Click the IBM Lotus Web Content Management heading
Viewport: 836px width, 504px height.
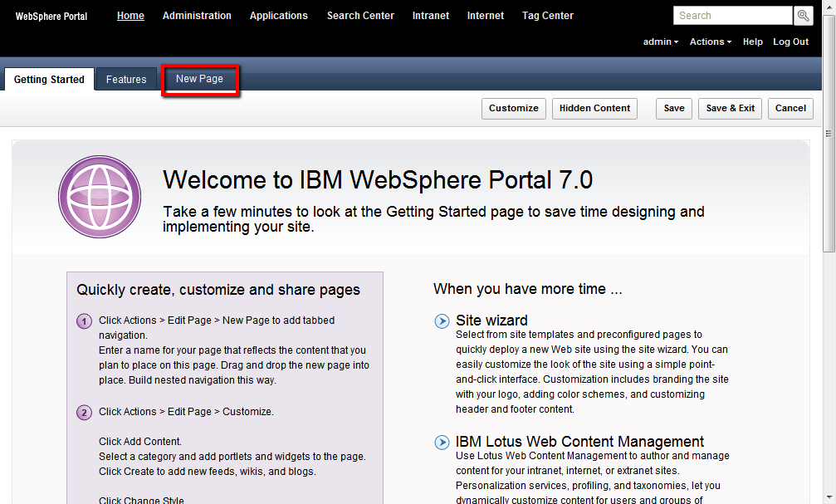point(579,442)
